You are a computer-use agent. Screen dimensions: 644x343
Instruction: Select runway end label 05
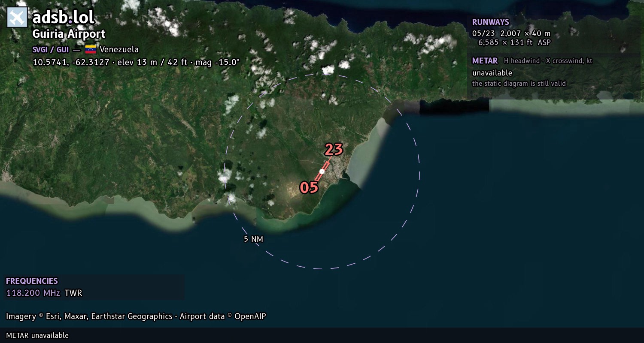(309, 187)
